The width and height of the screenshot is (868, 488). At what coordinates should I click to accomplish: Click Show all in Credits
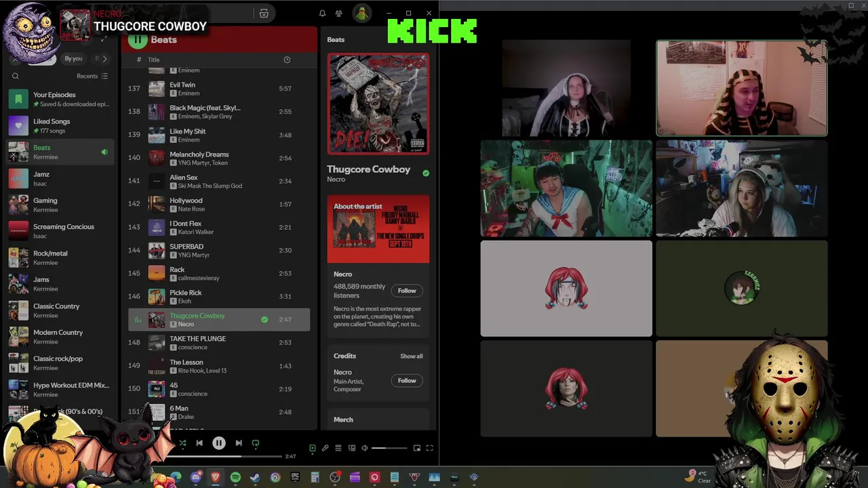click(x=411, y=357)
